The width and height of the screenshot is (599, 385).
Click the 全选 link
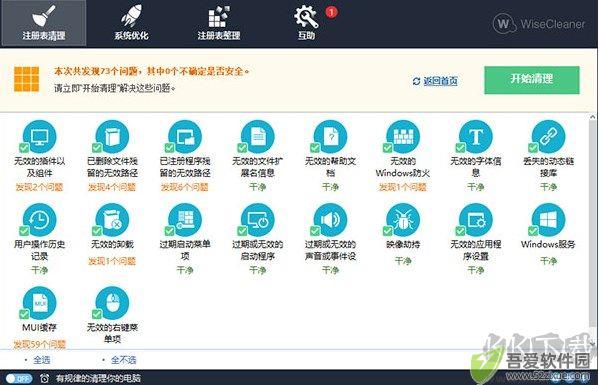pos(42,360)
